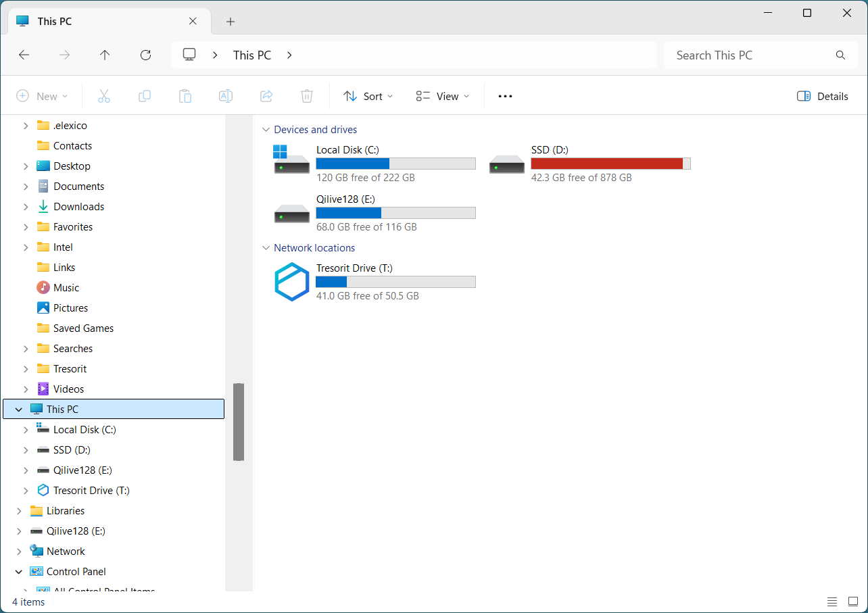Switch to large thumbnails view in status bar

[853, 602]
